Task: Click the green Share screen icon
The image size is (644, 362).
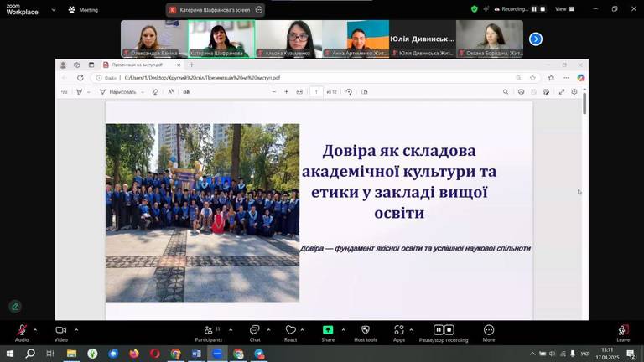Action: (328, 330)
